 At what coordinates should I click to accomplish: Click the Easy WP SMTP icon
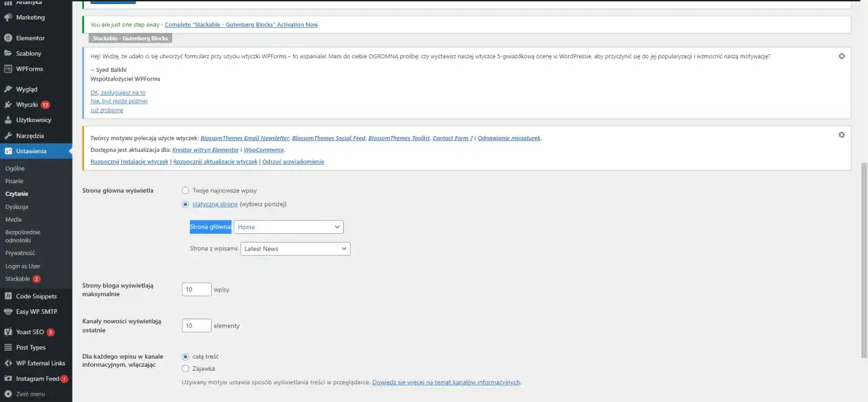click(7, 312)
